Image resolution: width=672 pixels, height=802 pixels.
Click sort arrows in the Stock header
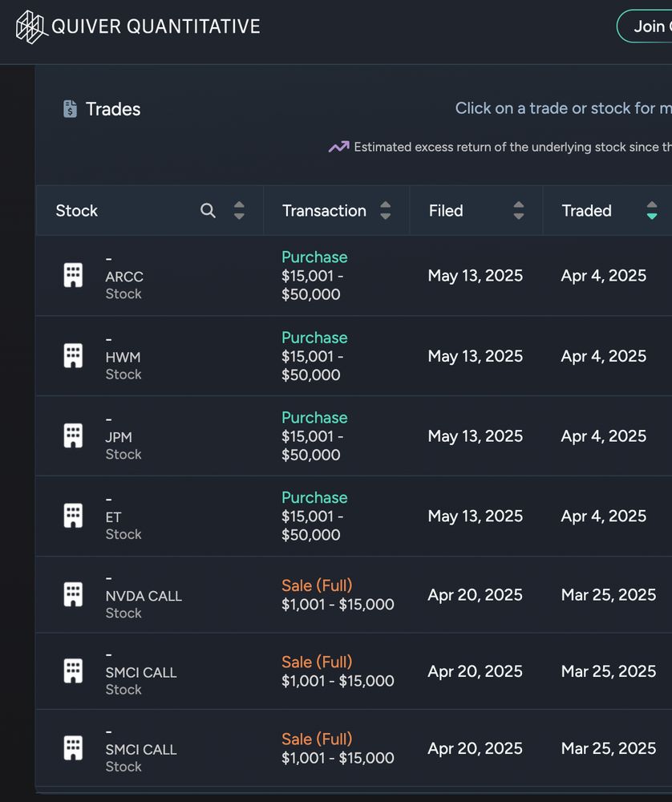tap(239, 210)
